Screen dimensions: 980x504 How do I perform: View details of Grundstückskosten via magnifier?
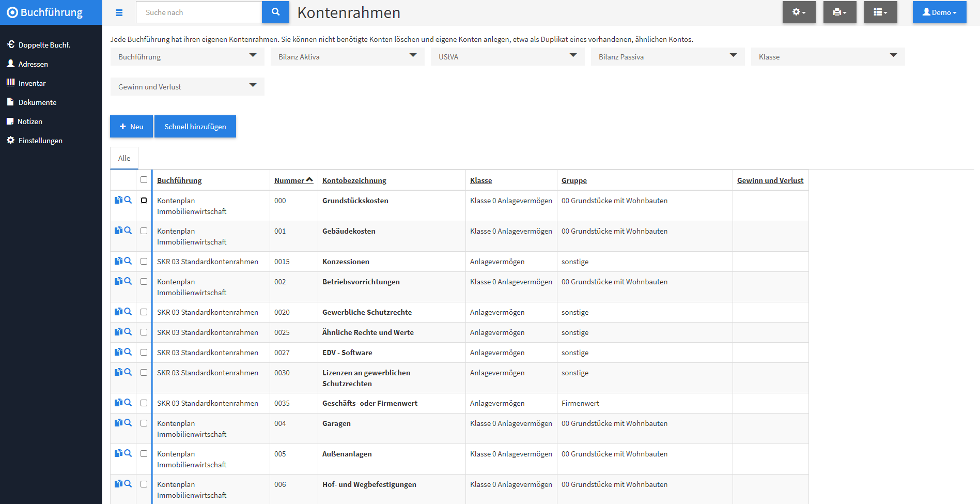(x=128, y=200)
